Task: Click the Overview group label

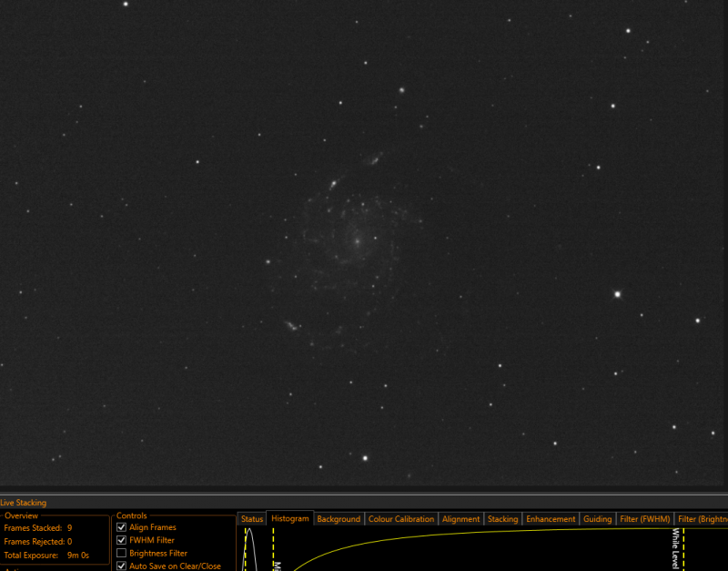Action: [21, 515]
